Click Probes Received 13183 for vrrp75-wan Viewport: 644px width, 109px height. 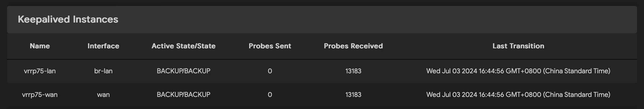tap(353, 95)
